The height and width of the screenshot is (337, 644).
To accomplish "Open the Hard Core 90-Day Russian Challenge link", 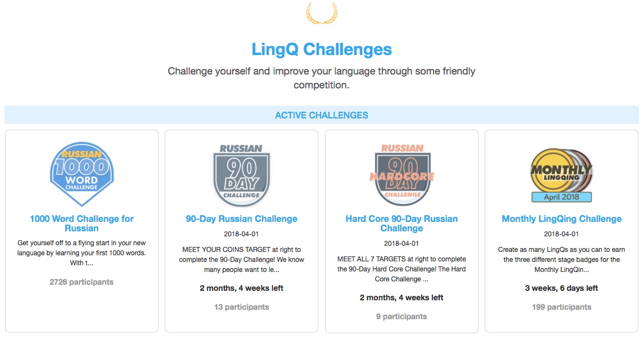I will [x=401, y=224].
